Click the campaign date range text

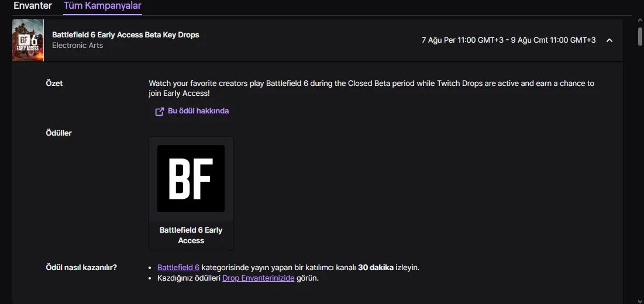click(x=508, y=40)
